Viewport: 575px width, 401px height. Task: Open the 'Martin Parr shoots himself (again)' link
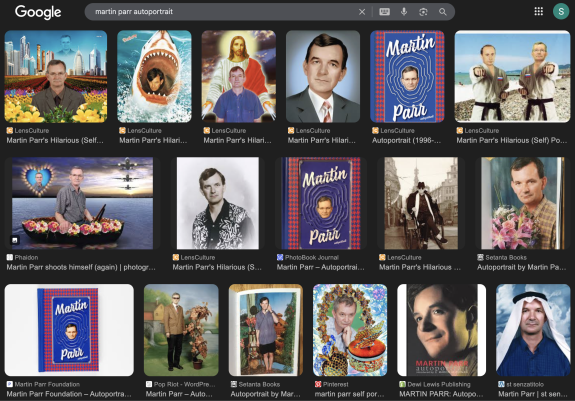[81, 267]
